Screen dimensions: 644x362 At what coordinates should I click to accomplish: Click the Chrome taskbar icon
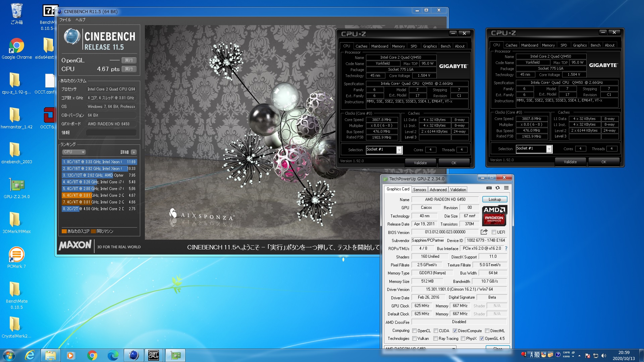click(x=92, y=355)
